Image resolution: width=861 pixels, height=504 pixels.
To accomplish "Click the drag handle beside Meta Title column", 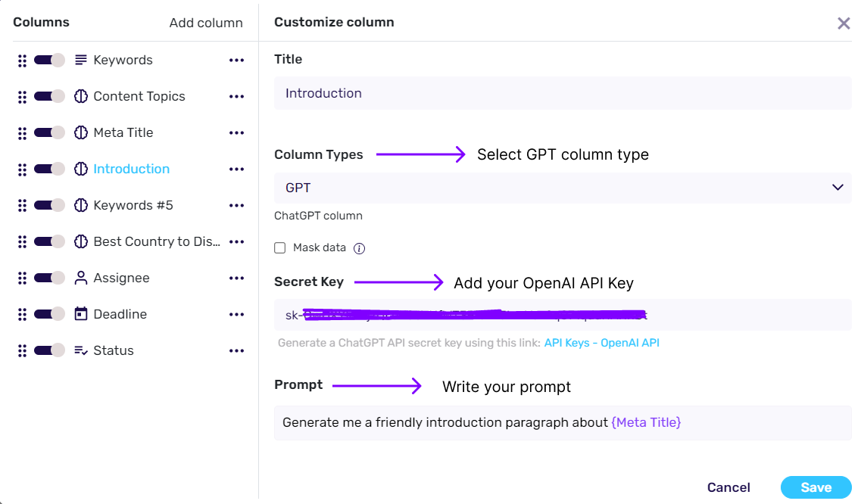I will click(22, 132).
